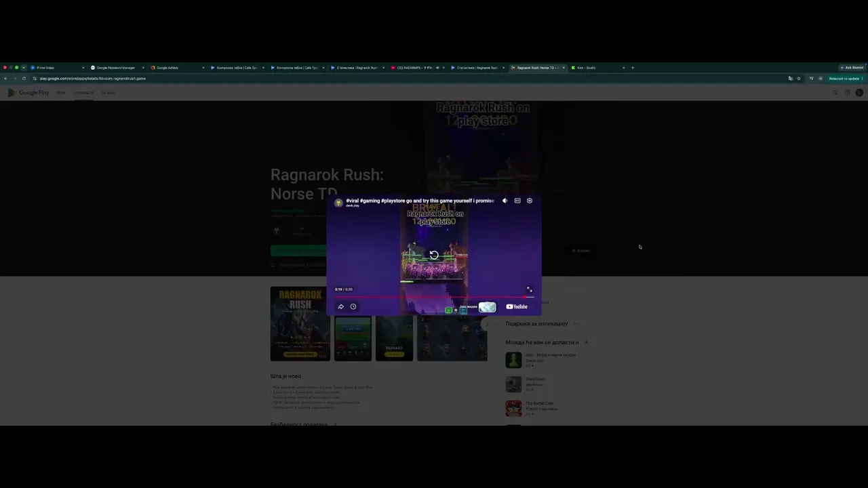Click the Трејлер button

point(581,251)
